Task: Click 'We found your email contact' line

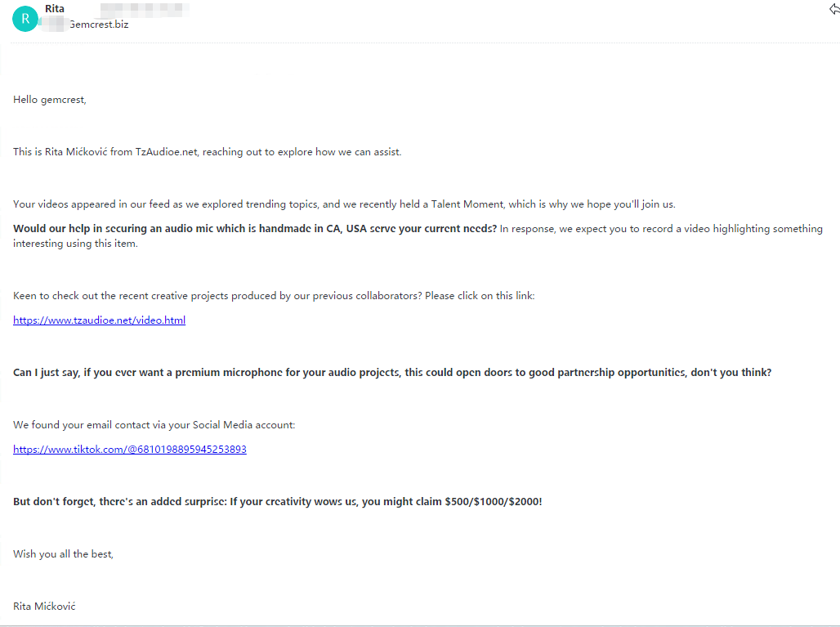Action: click(154, 425)
